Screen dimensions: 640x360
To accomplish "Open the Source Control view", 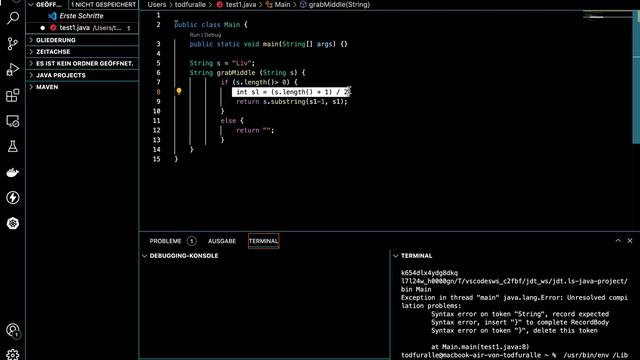I will pos(13,44).
